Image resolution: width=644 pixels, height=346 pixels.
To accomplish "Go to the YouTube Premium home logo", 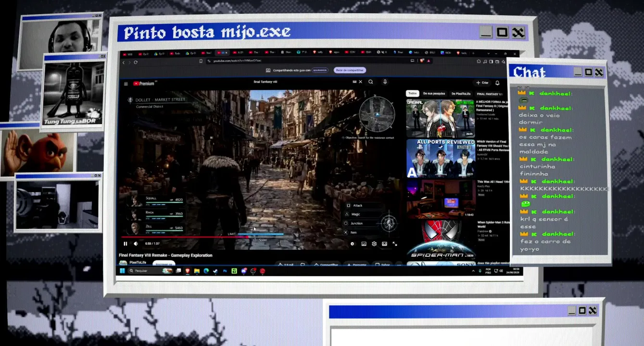I will tap(143, 84).
